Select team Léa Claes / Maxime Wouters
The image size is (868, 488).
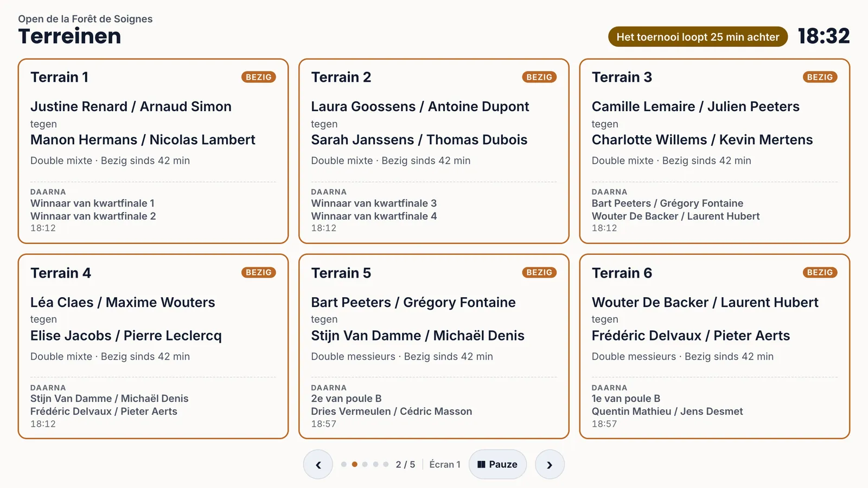(123, 302)
